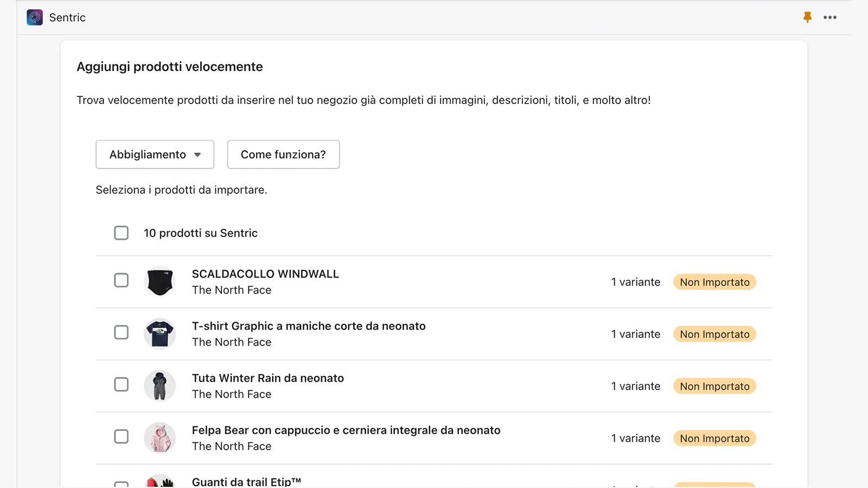Check the SCALDACOLLO WINDWALL product checkbox

(122, 280)
